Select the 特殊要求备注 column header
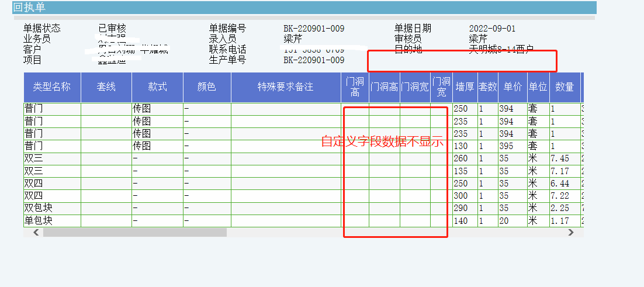 (286, 87)
